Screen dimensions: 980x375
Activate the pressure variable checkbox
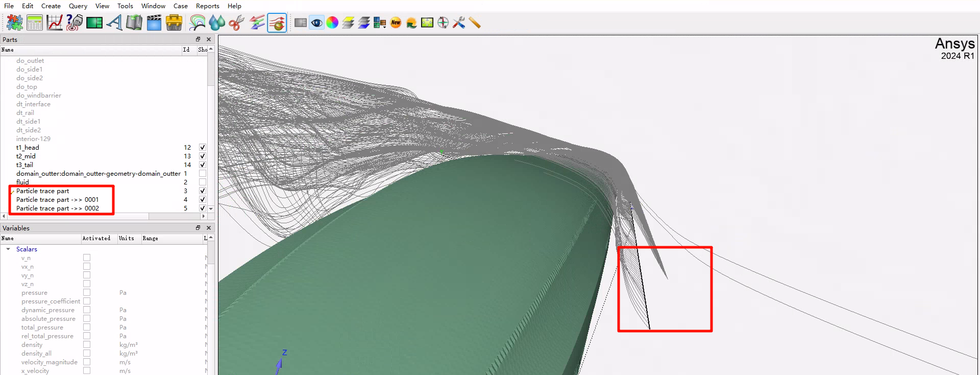point(87,293)
